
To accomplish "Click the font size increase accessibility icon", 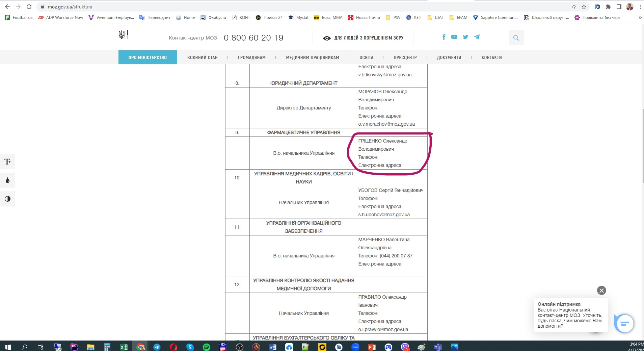I will [x=7, y=162].
